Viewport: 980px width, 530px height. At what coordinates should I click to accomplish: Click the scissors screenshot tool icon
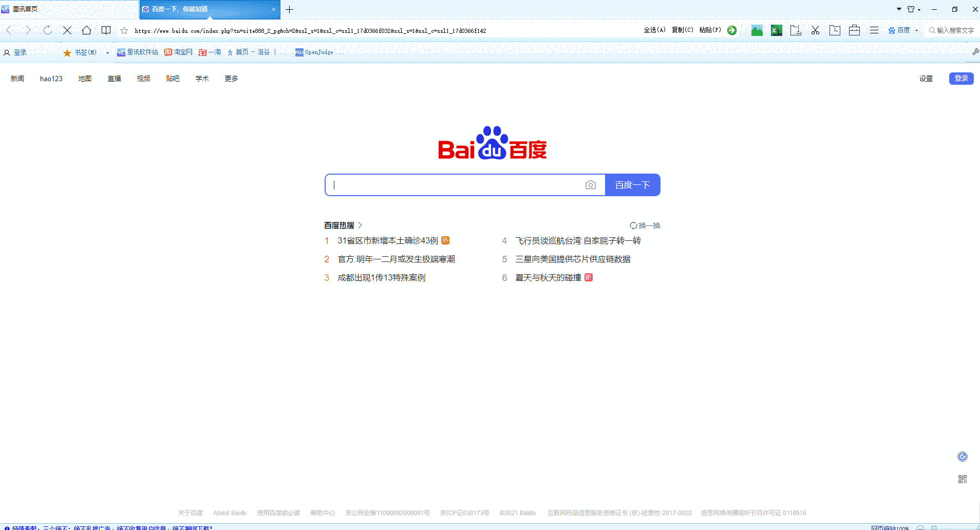pyautogui.click(x=815, y=30)
